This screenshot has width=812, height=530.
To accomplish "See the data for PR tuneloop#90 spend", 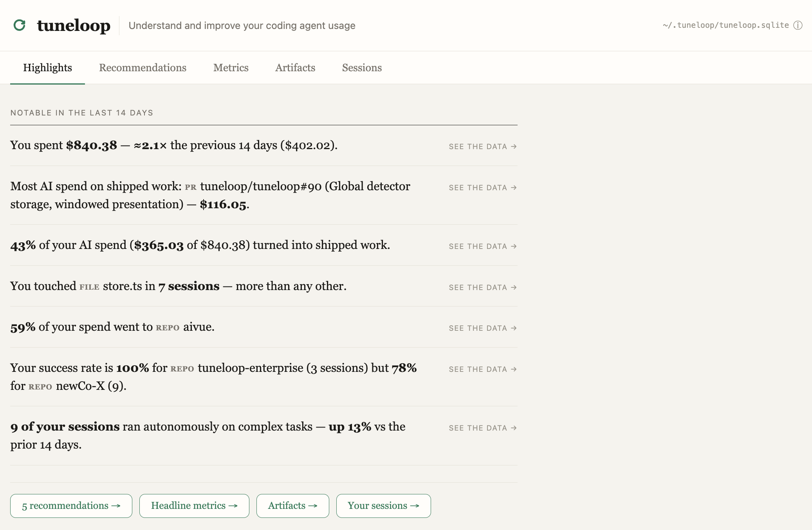I will 483,187.
